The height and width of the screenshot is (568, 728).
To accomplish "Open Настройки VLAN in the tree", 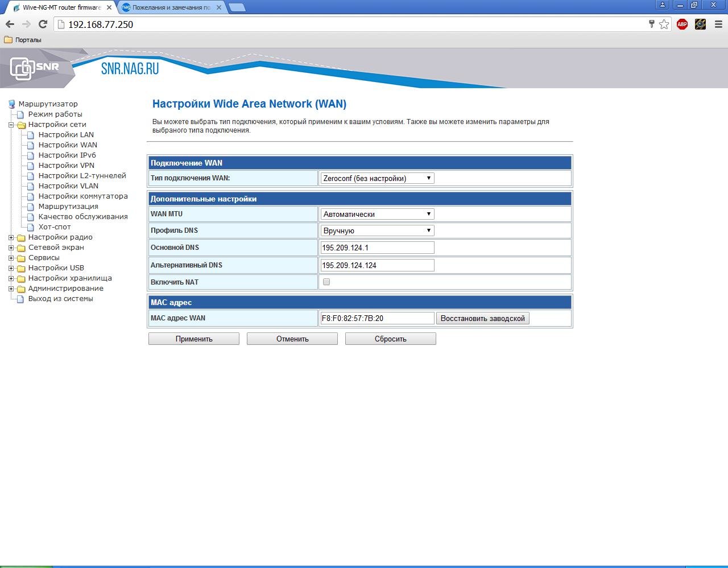I will click(x=68, y=186).
